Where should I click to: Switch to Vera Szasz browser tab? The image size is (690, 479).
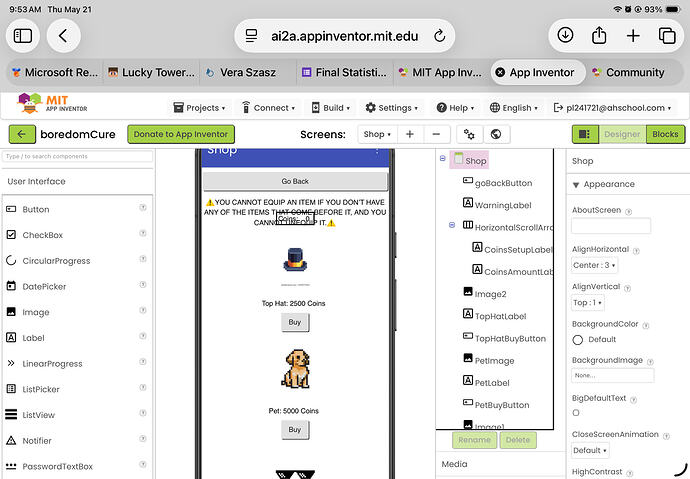[x=248, y=73]
